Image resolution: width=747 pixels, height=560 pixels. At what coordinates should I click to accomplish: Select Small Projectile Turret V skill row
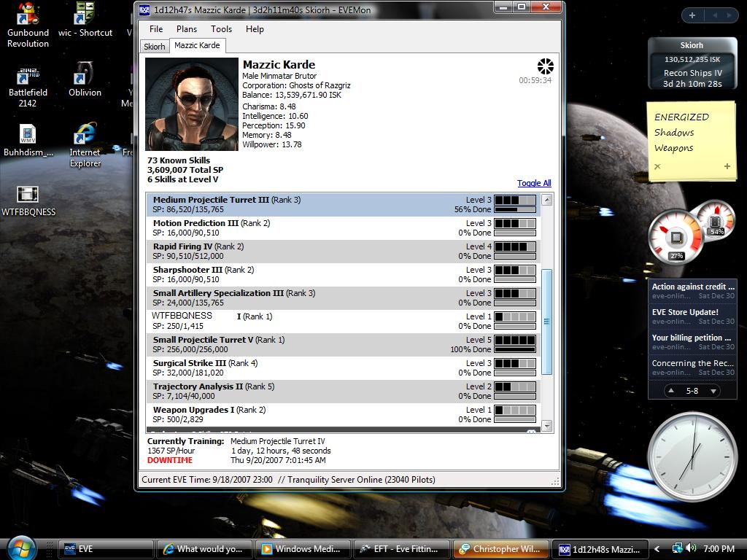coord(344,345)
